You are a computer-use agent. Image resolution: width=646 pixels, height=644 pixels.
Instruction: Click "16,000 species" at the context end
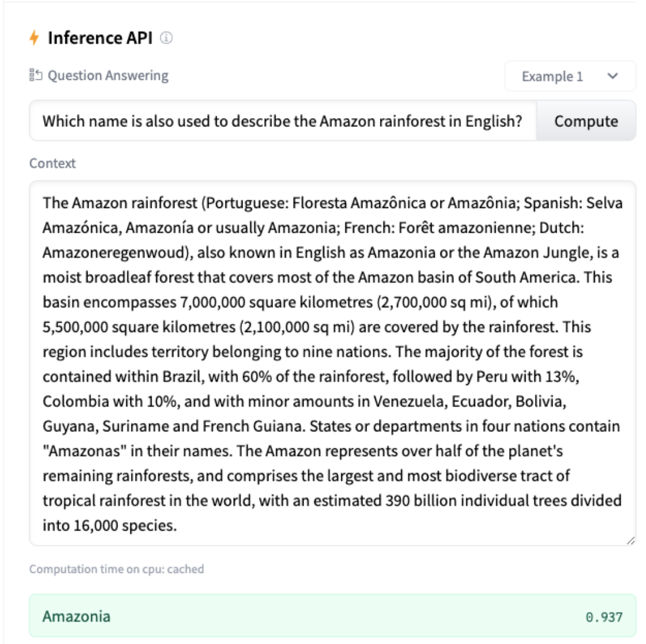point(125,525)
